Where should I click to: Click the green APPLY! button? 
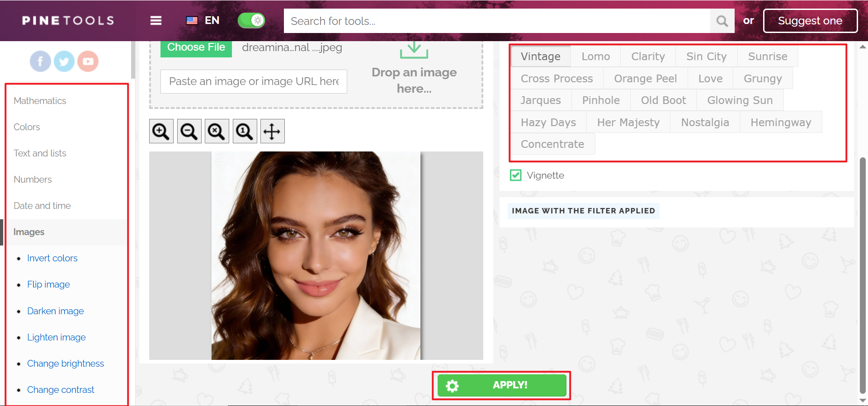pos(502,385)
